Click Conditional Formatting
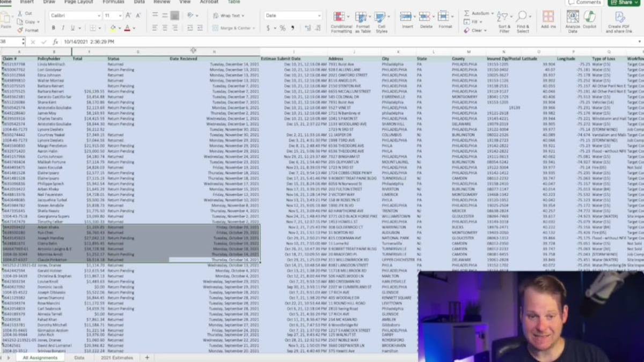The image size is (644, 362). coord(341,22)
